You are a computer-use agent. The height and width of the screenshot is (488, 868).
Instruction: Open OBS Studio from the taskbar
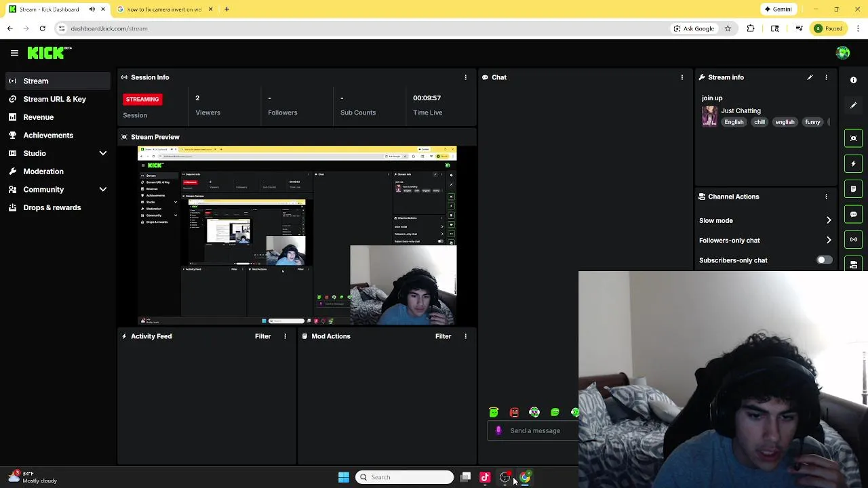(505, 477)
